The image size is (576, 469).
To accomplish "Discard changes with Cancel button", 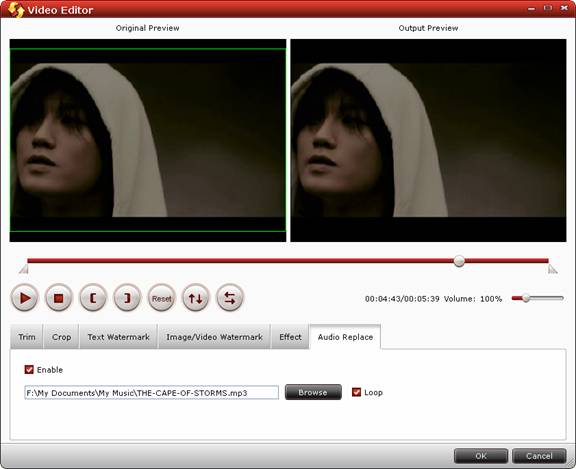I will click(539, 456).
